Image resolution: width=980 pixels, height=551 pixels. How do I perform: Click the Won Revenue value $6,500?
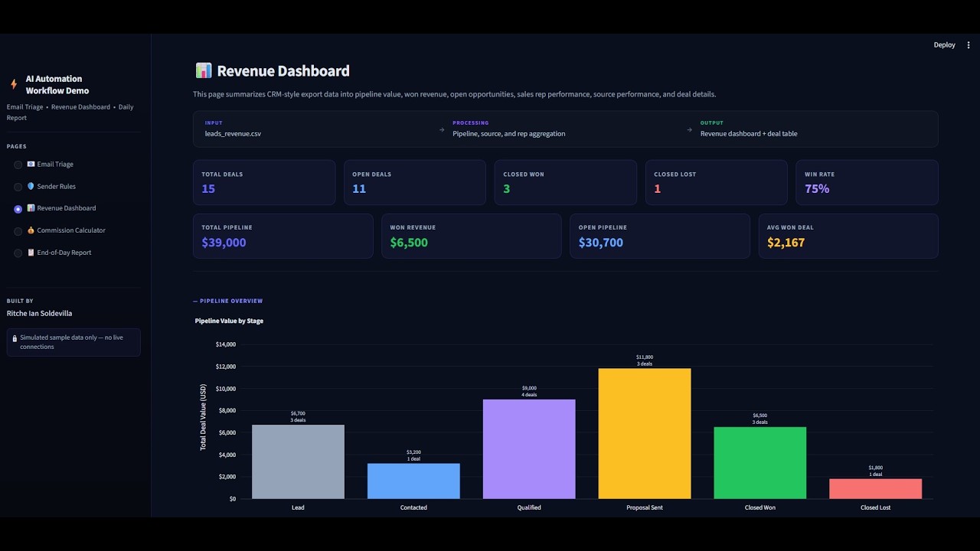click(x=409, y=243)
